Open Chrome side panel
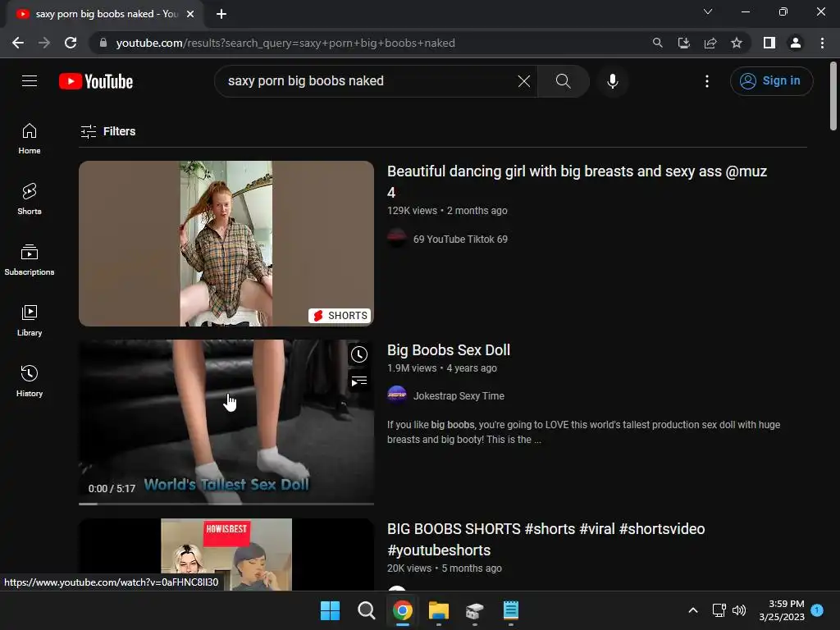Viewport: 840px width, 630px height. tap(769, 43)
